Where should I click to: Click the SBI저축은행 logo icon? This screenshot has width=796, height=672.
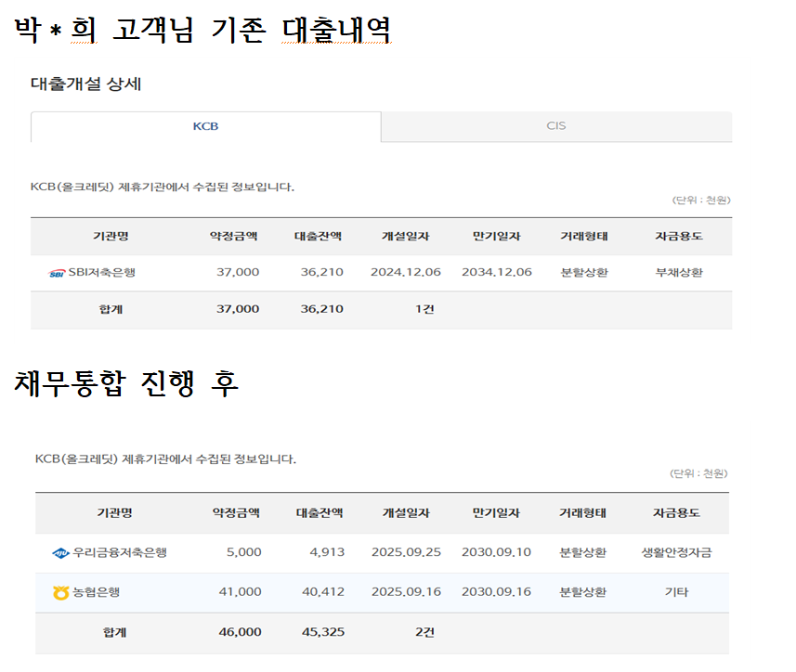pos(57,273)
